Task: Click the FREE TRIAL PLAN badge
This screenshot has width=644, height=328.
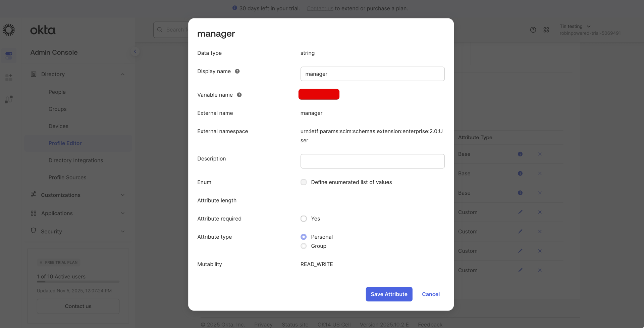Action: (59, 263)
